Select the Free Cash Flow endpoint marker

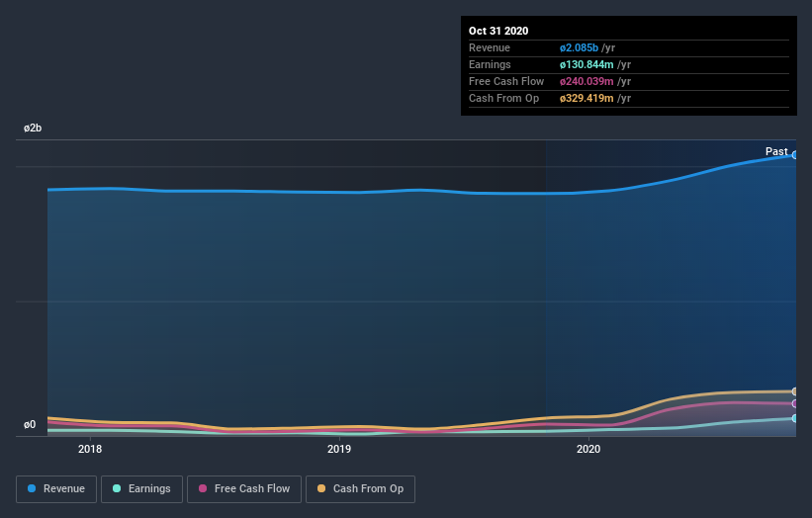(795, 403)
